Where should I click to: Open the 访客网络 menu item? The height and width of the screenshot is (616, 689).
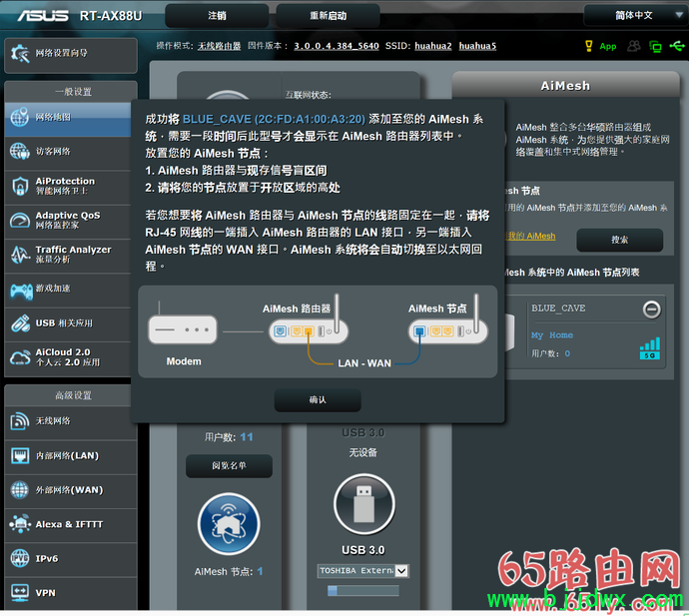point(69,152)
